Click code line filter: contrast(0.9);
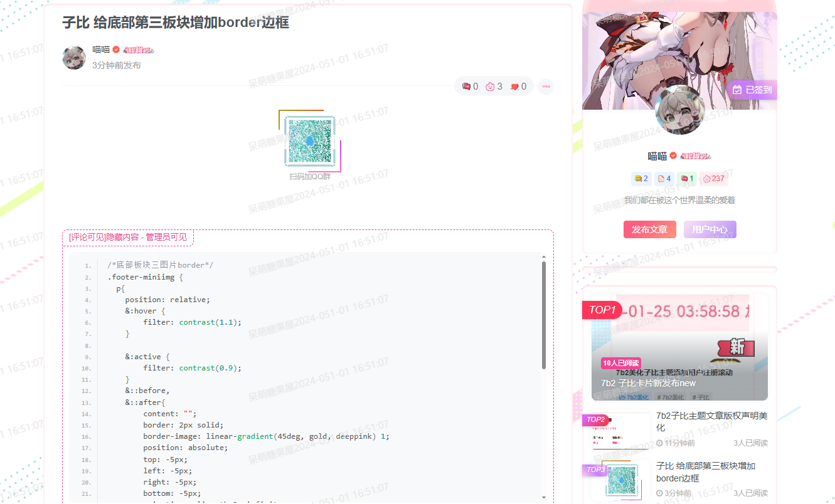 point(192,368)
